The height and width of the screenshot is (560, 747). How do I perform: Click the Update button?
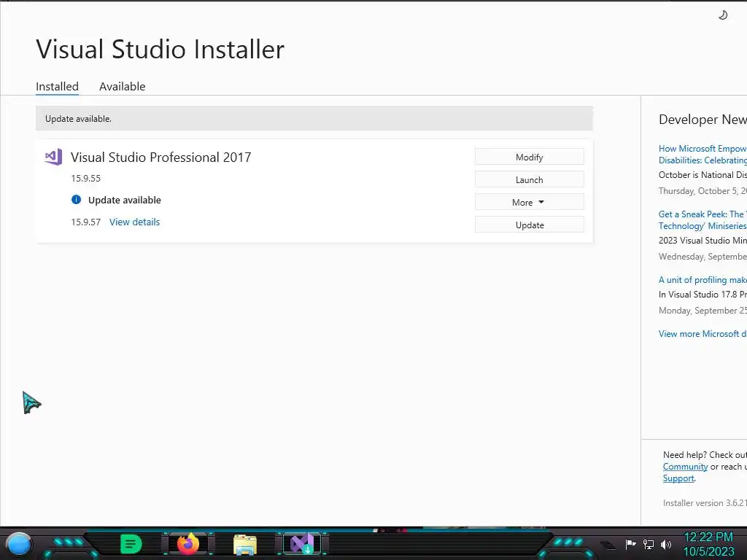pyautogui.click(x=530, y=225)
